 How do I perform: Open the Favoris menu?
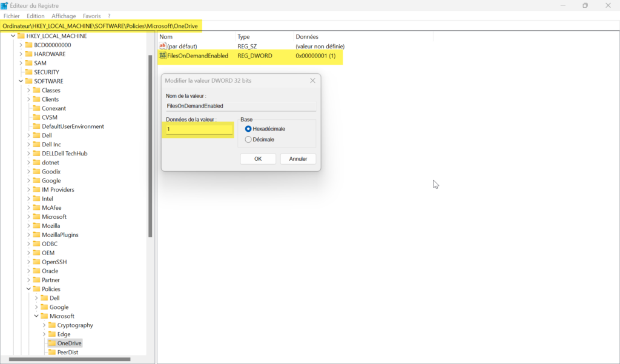pyautogui.click(x=92, y=16)
